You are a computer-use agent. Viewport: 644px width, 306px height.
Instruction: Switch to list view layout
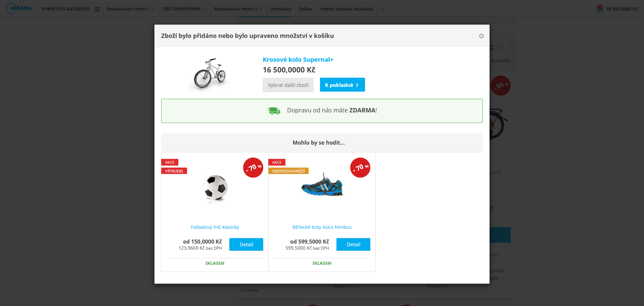pyautogui.click(x=501, y=48)
